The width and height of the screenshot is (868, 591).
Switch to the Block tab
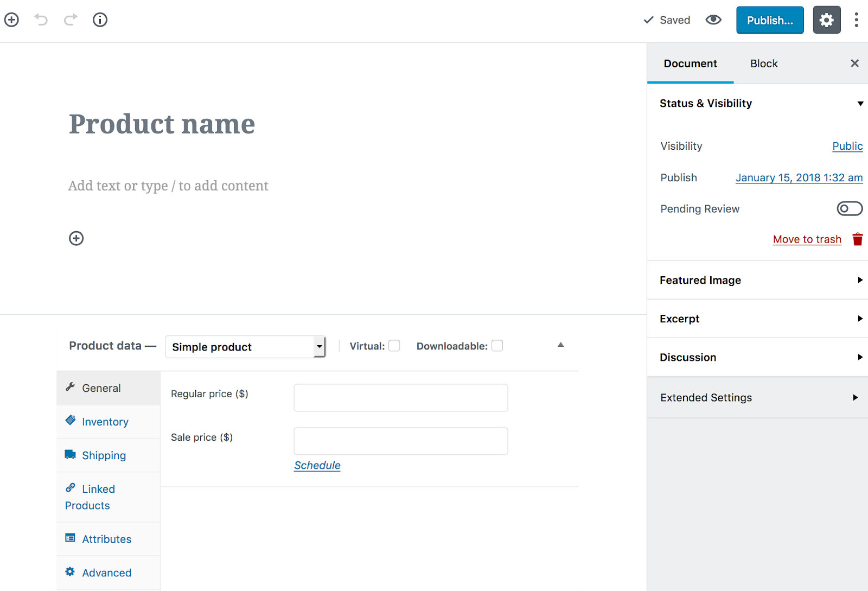(x=763, y=63)
